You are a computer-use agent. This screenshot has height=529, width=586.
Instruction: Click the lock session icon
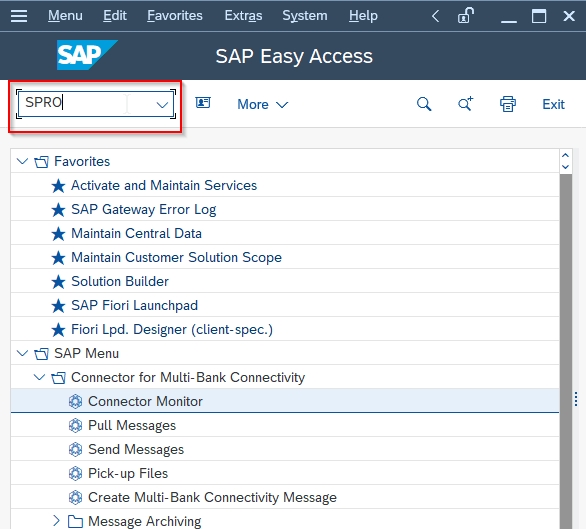[466, 16]
